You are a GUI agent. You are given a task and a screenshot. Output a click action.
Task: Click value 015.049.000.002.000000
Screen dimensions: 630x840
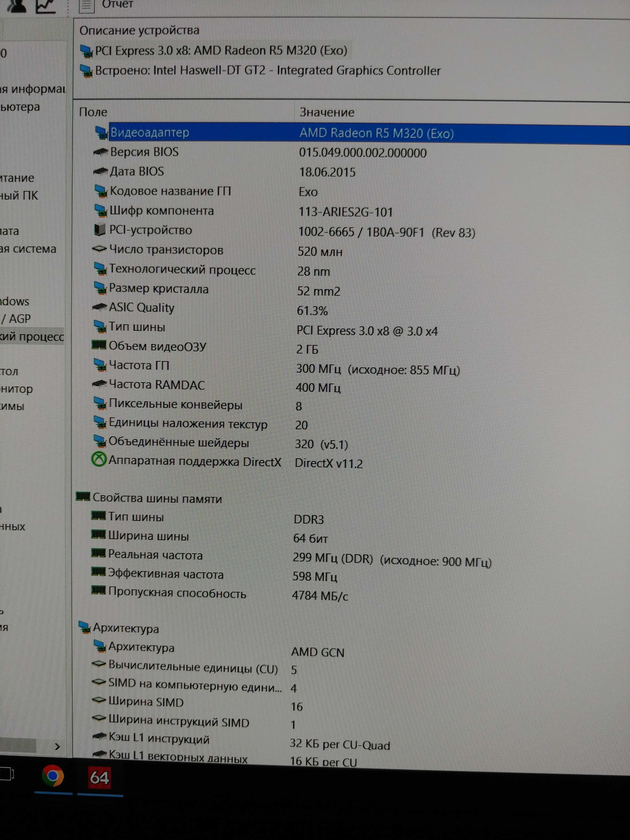(x=363, y=153)
